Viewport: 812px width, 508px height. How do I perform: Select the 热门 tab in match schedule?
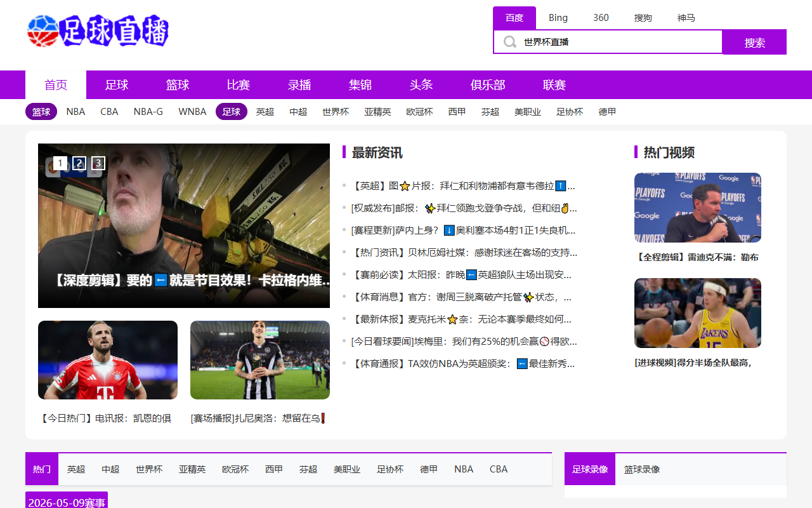point(42,469)
